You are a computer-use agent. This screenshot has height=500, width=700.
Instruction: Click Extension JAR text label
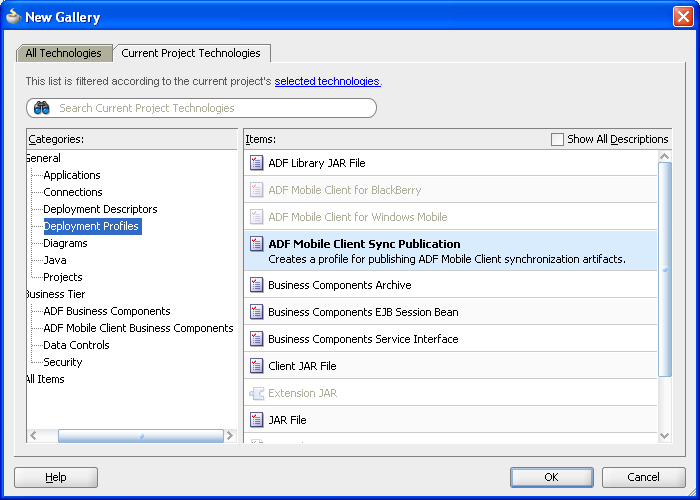(x=303, y=393)
